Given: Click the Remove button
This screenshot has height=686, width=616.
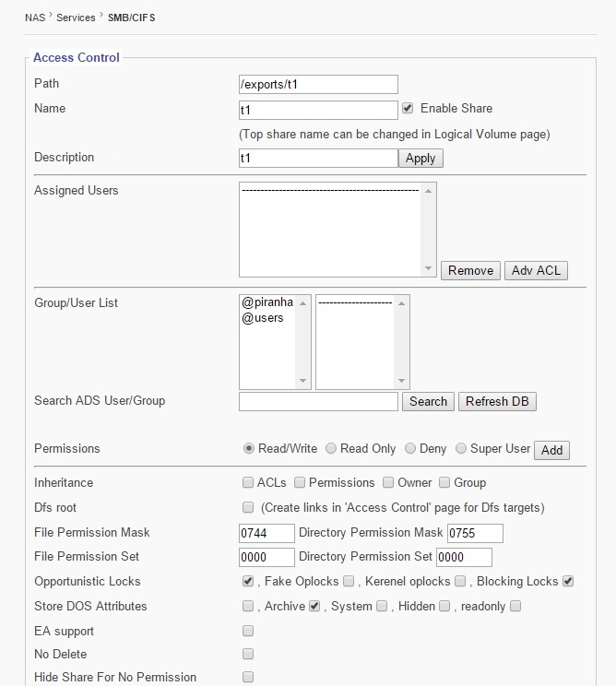Looking at the screenshot, I should point(470,270).
